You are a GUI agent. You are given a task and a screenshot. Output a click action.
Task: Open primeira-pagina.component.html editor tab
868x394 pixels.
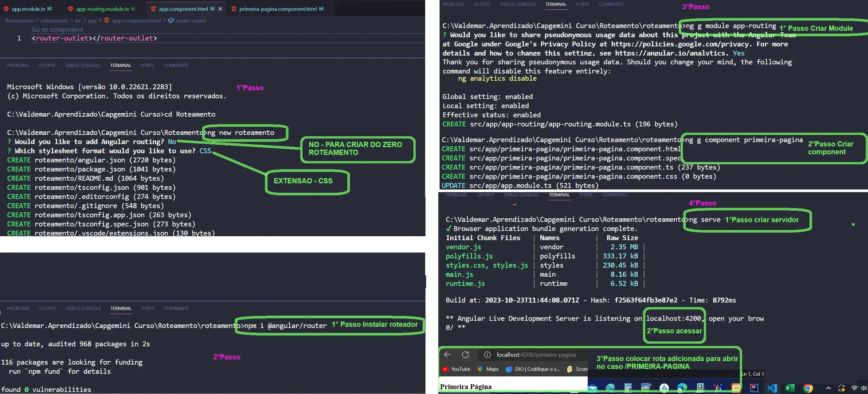[278, 9]
